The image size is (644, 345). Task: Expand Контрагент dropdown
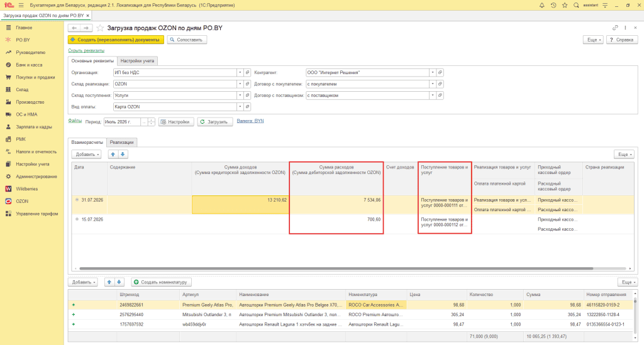tap(433, 73)
